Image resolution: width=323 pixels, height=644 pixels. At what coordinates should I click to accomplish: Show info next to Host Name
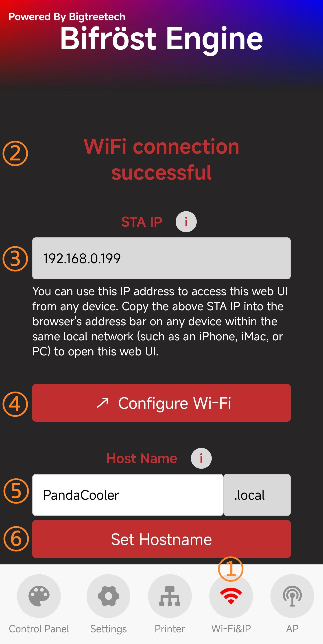201,458
